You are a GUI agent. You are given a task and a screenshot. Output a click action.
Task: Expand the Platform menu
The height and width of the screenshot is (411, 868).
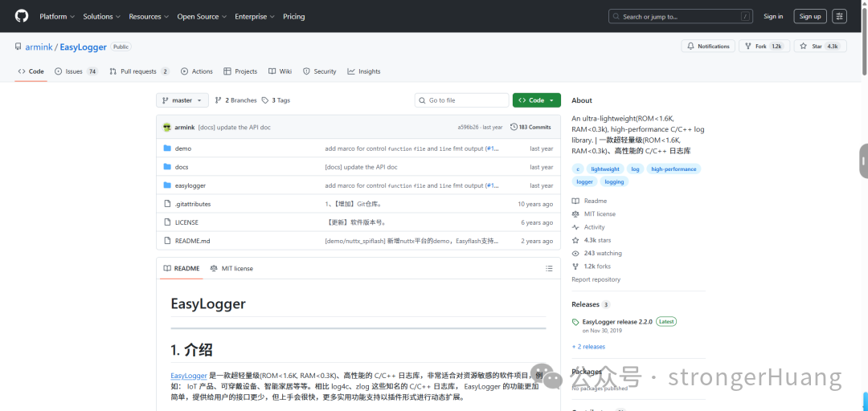point(57,17)
